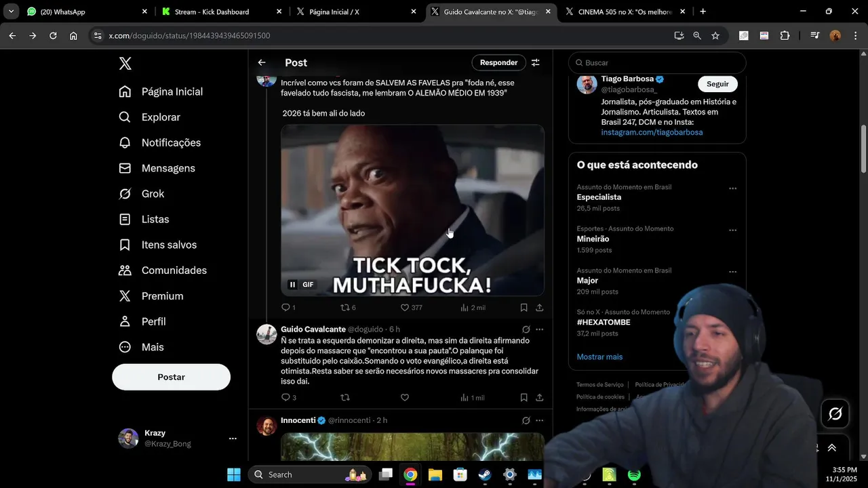
Task: Click the Buscar search field
Action: 657,62
